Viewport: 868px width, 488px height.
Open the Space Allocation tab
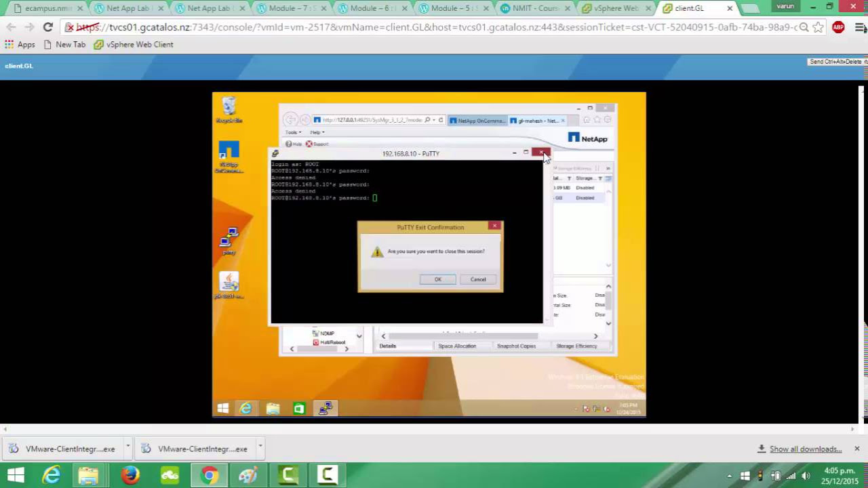(457, 346)
